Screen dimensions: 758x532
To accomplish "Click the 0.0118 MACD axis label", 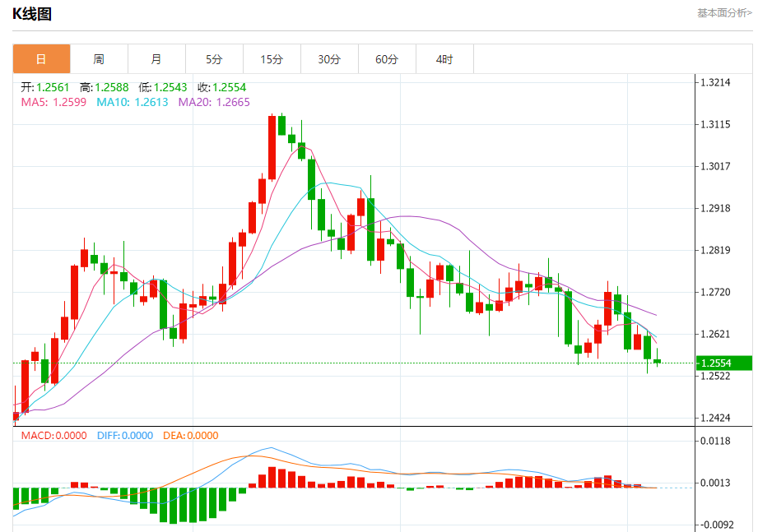I will point(715,441).
